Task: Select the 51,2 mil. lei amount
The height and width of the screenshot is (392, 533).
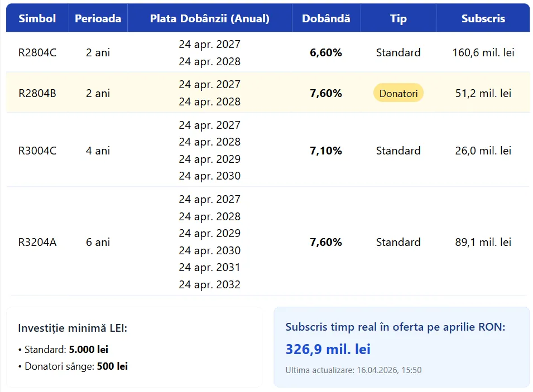Action: click(x=483, y=93)
